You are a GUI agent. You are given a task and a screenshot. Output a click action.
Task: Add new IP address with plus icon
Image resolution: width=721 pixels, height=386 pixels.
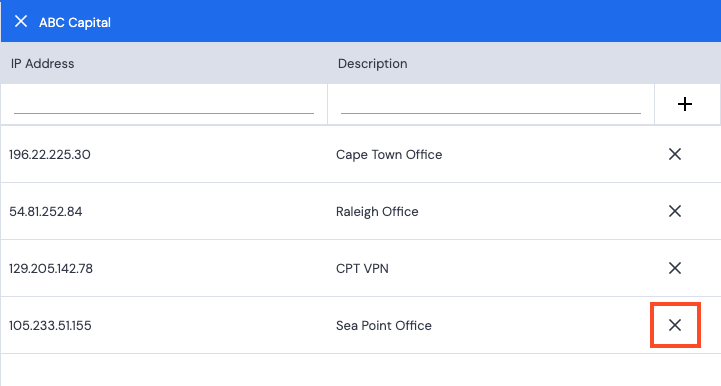[x=685, y=104]
